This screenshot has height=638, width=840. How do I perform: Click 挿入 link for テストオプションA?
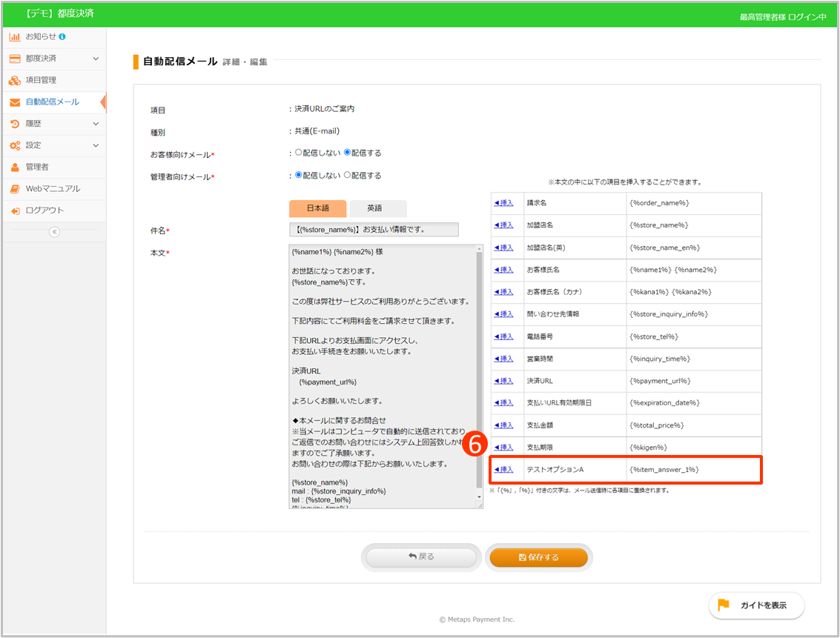[504, 470]
